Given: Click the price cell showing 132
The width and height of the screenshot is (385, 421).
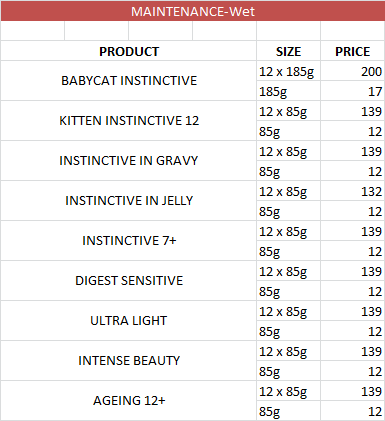Looking at the screenshot, I should click(353, 191).
